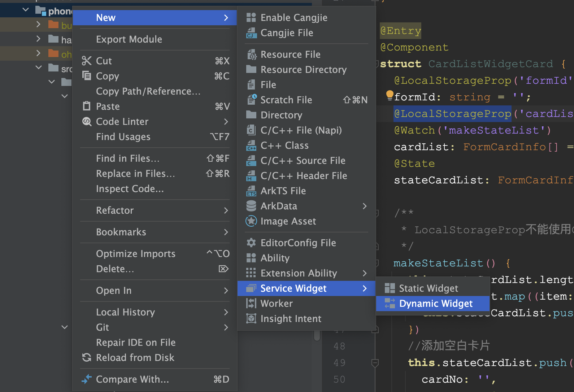The width and height of the screenshot is (574, 392).
Task: Expand the 'ha' folder tree node
Action: click(x=38, y=39)
